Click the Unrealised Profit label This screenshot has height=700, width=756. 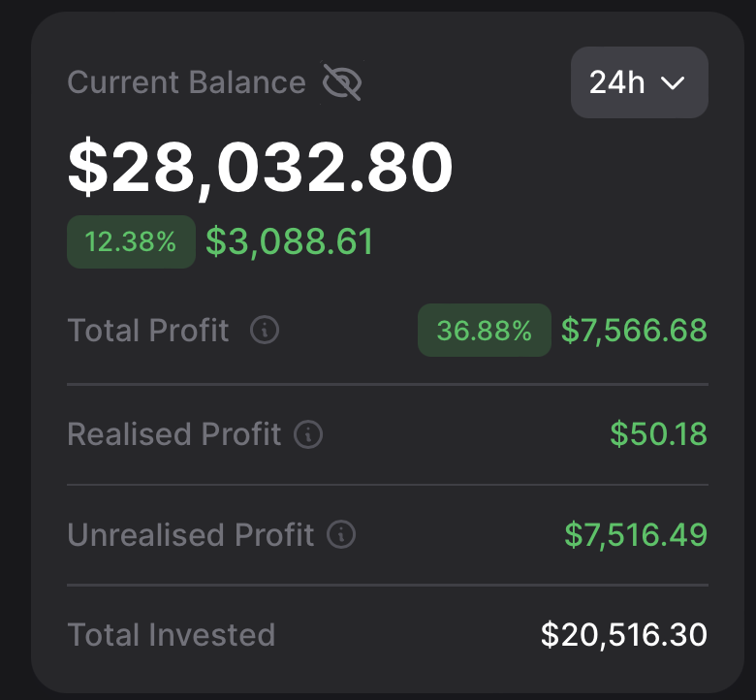pos(191,534)
